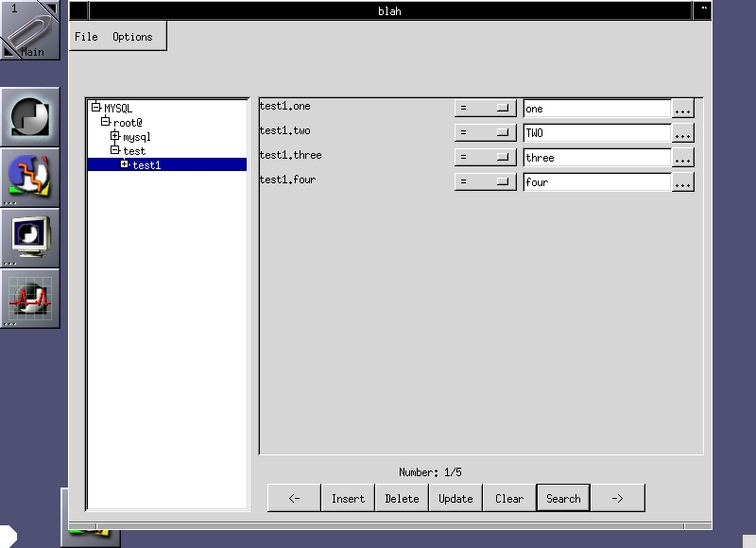The image size is (756, 548).
Task: Collapse the root@ tree node
Action: pos(106,123)
